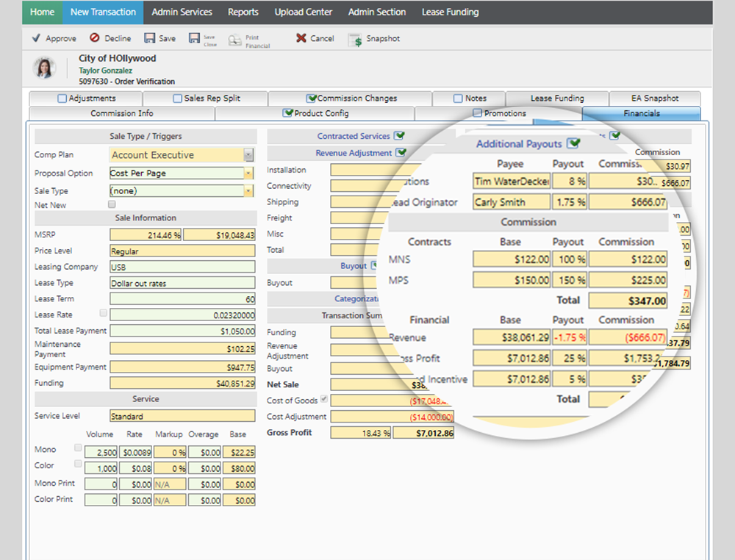Click the Decline prohibited icon
The image size is (735, 560).
[x=95, y=37]
